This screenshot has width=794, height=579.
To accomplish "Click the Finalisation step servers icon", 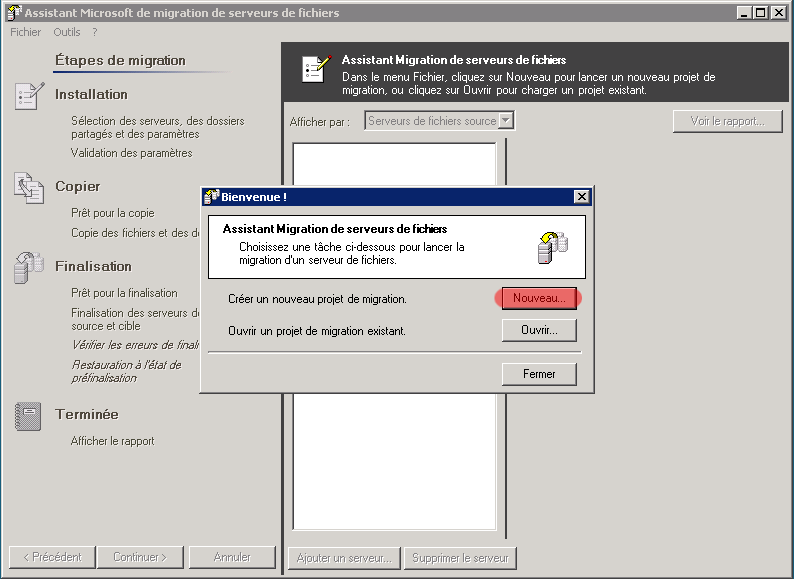I will (29, 267).
